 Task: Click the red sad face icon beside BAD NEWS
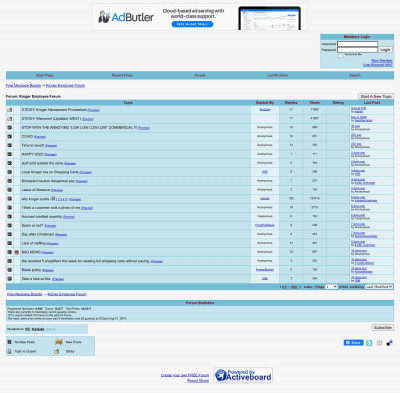coord(17,252)
